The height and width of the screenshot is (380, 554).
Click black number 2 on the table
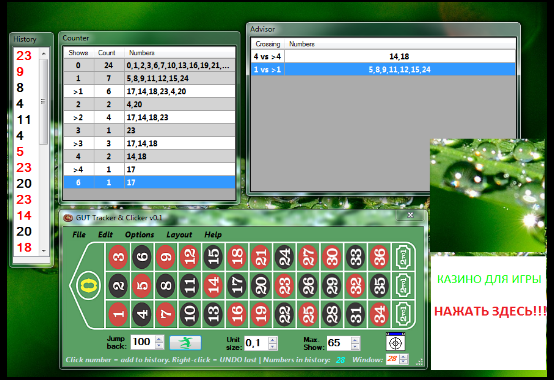[x=118, y=285]
